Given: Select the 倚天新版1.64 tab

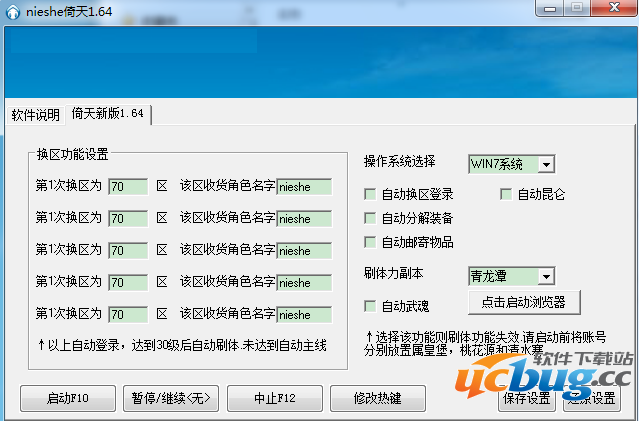Looking at the screenshot, I should [108, 114].
